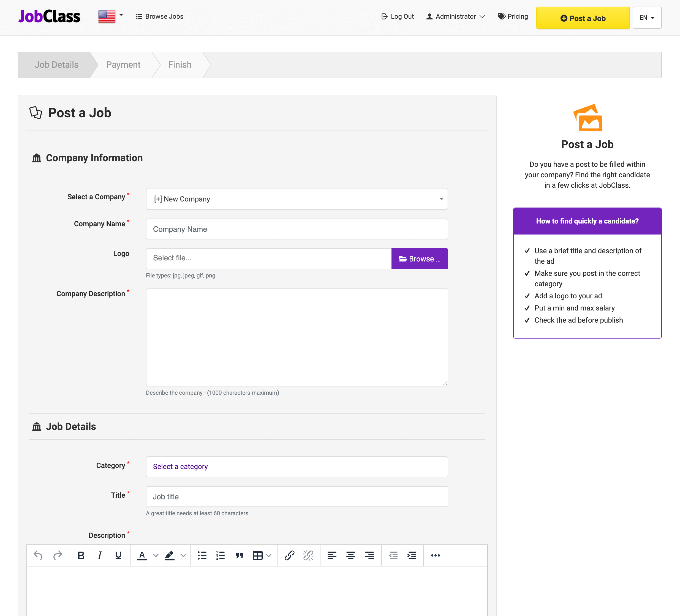Increase indent in the description editor
680x616 pixels.
(412, 555)
